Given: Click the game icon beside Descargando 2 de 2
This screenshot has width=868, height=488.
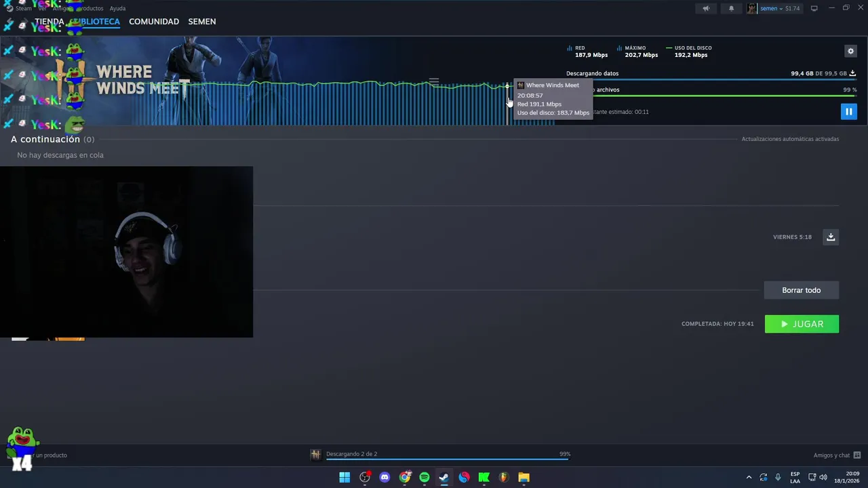Looking at the screenshot, I should [x=315, y=455].
